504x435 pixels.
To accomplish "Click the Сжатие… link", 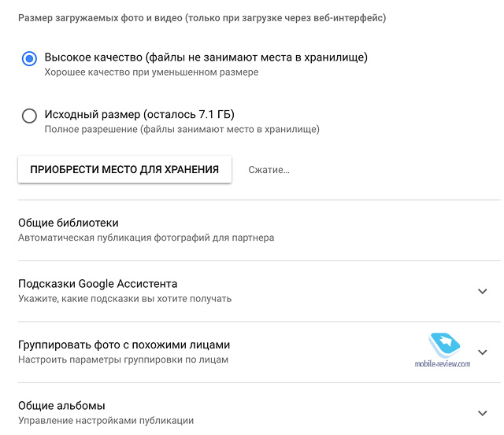I will click(x=269, y=170).
